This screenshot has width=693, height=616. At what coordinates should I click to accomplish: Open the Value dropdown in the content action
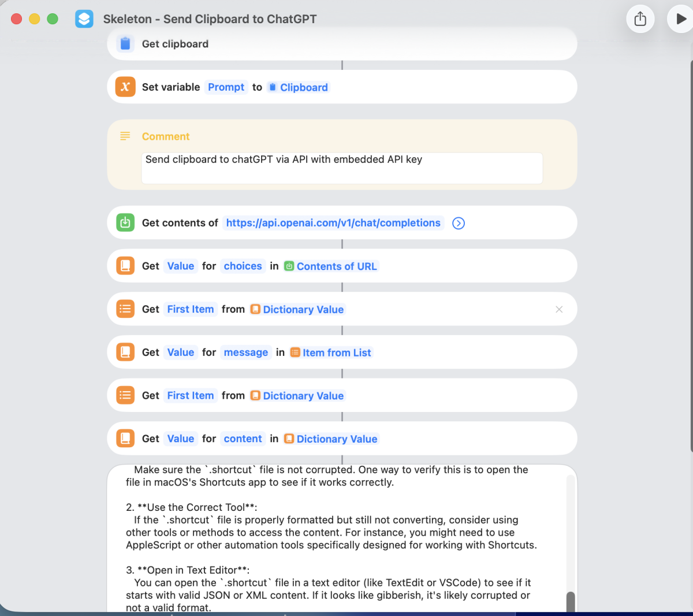click(x=181, y=439)
